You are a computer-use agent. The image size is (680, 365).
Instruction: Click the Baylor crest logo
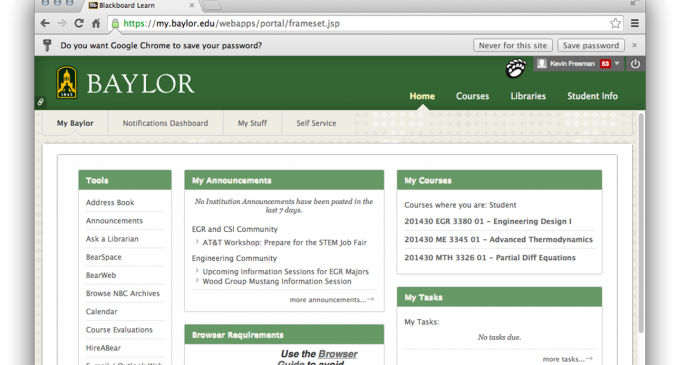pyautogui.click(x=67, y=82)
